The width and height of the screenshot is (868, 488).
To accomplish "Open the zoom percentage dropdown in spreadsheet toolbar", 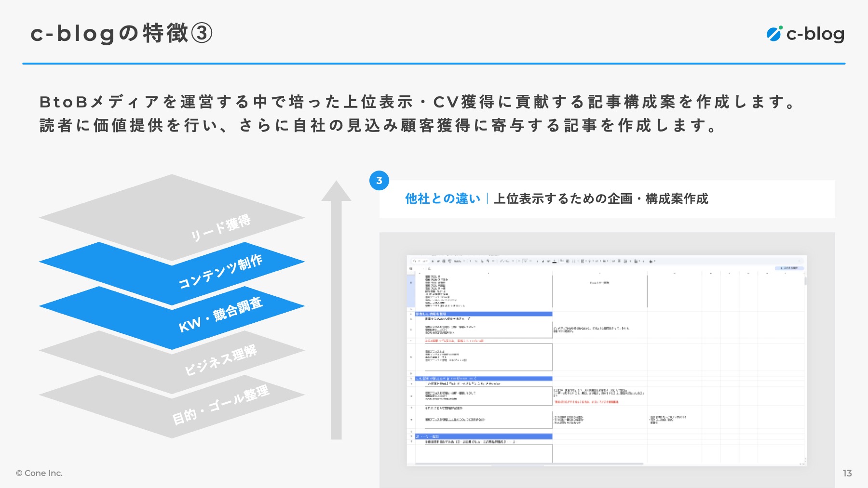I will 458,261.
